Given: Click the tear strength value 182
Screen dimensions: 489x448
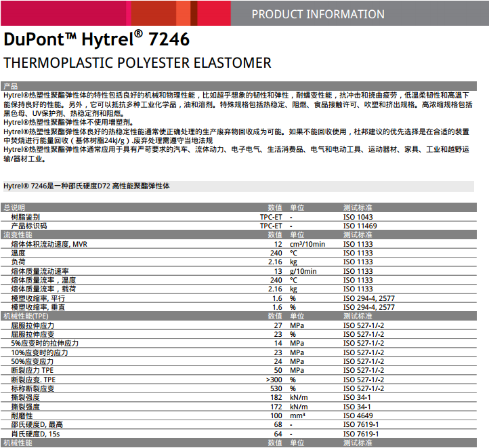Looking at the screenshot, I should click(x=276, y=397).
